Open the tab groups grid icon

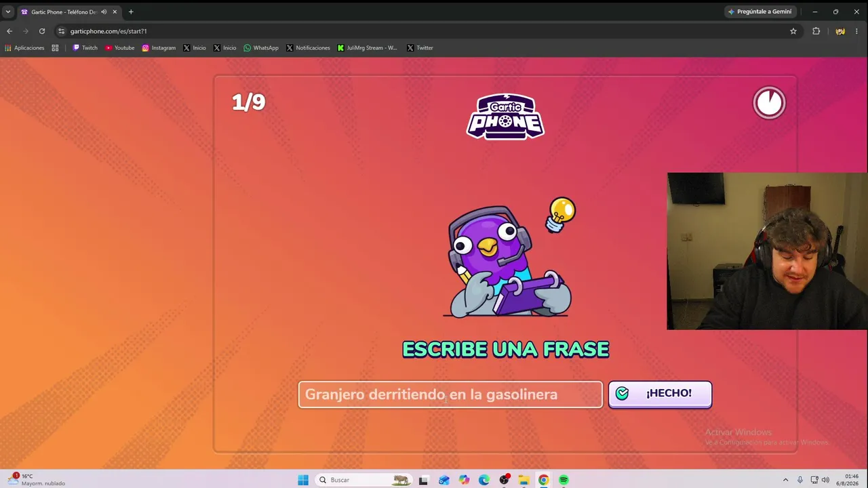point(56,48)
